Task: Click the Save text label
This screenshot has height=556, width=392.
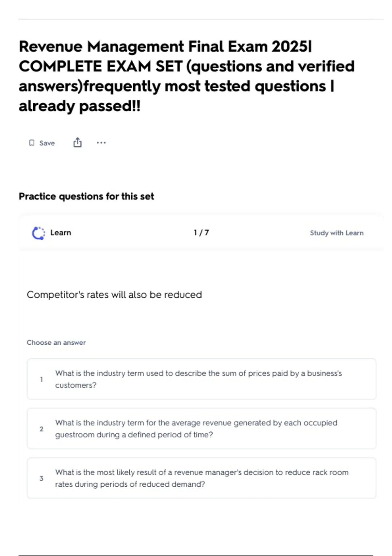Action: [47, 143]
